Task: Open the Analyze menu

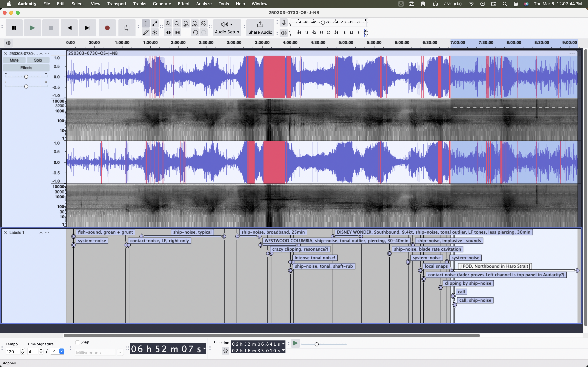Action: 204,4
